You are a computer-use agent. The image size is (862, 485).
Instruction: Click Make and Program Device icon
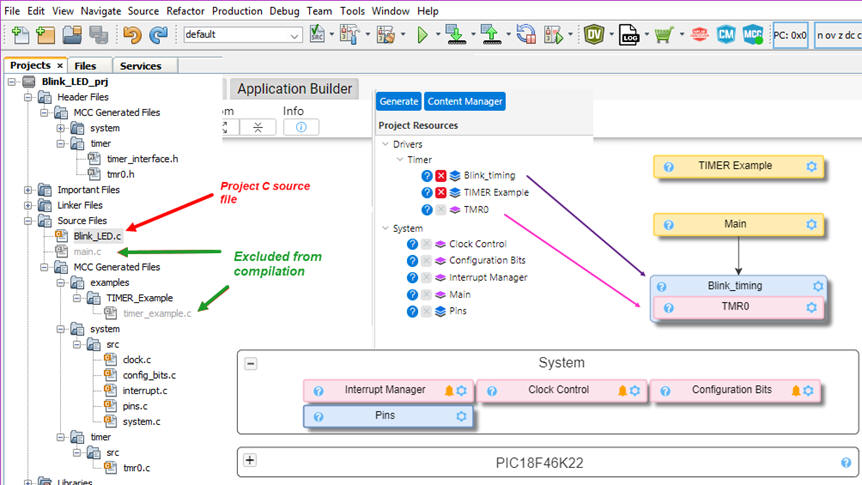(456, 35)
